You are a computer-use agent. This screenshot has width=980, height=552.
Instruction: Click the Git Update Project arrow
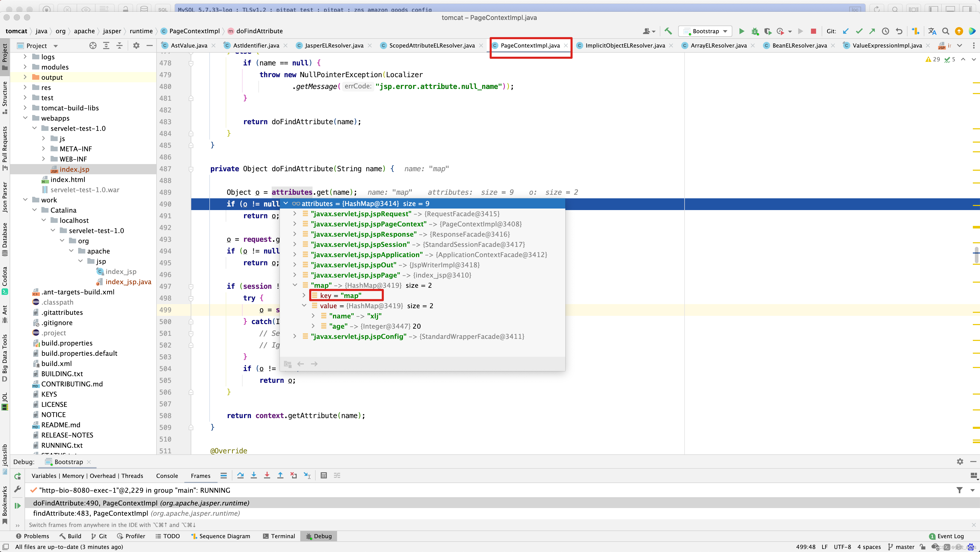coord(846,31)
